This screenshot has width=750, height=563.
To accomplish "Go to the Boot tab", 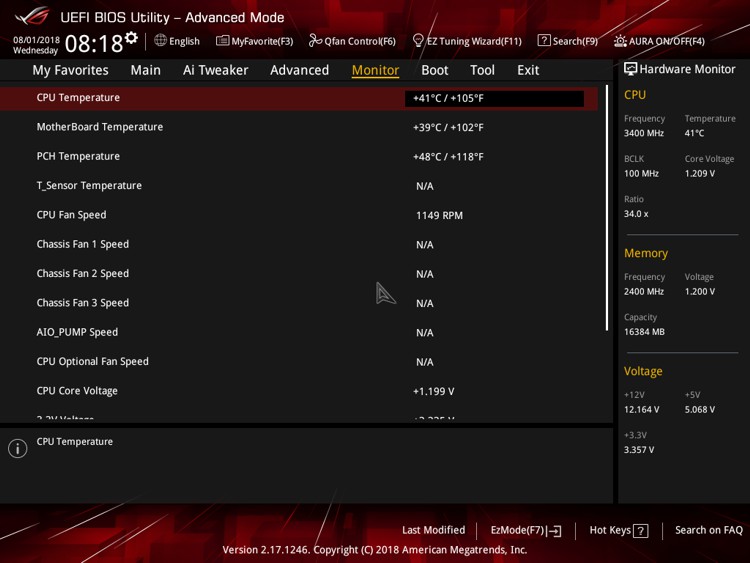I will point(435,70).
